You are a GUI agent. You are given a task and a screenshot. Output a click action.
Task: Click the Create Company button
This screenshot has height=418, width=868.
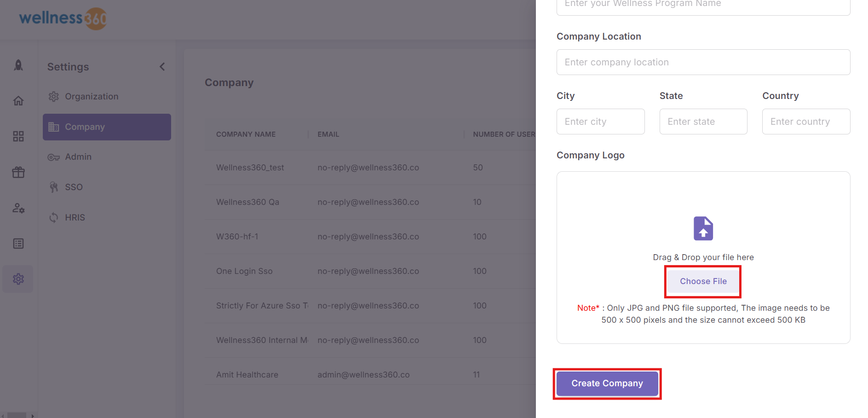point(607,383)
